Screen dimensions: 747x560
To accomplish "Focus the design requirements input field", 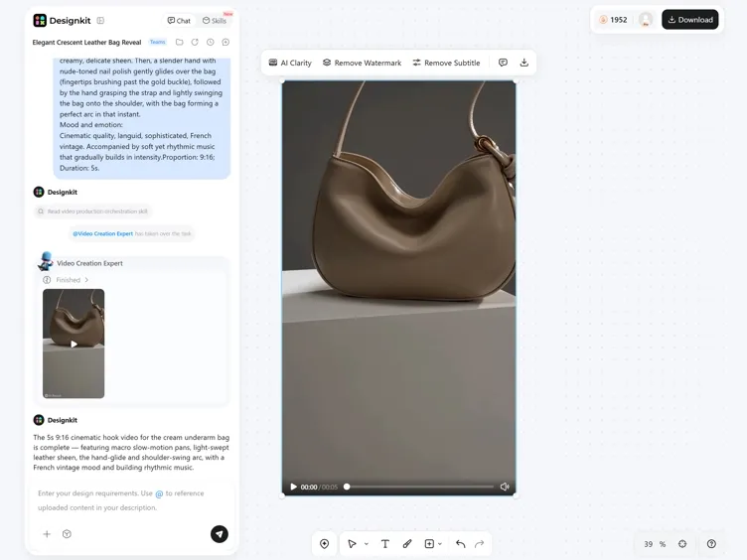I will point(131,500).
